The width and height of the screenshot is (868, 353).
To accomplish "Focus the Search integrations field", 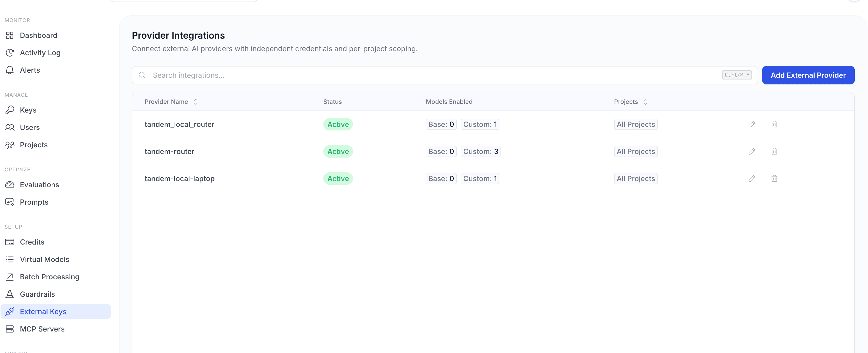I will [x=444, y=75].
